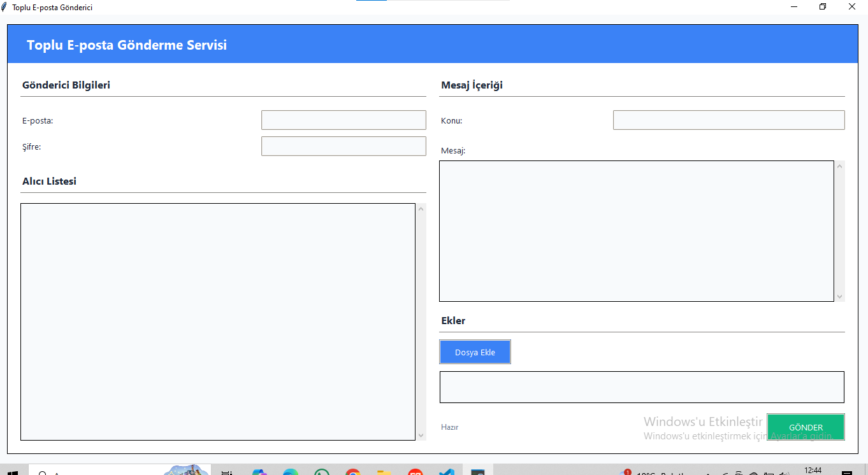Click the Mesaj: label

pos(453,151)
